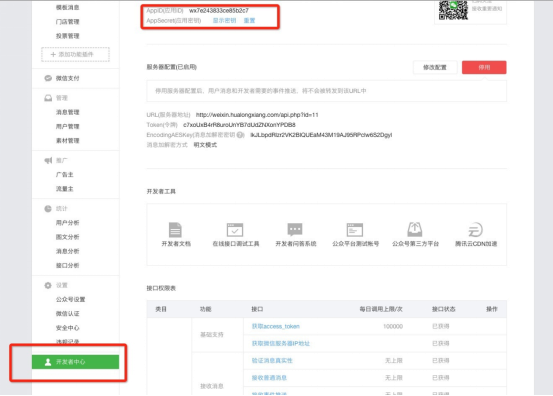553x396 pixels.
Task: Click the 设置 gear section icon
Action: [48, 285]
